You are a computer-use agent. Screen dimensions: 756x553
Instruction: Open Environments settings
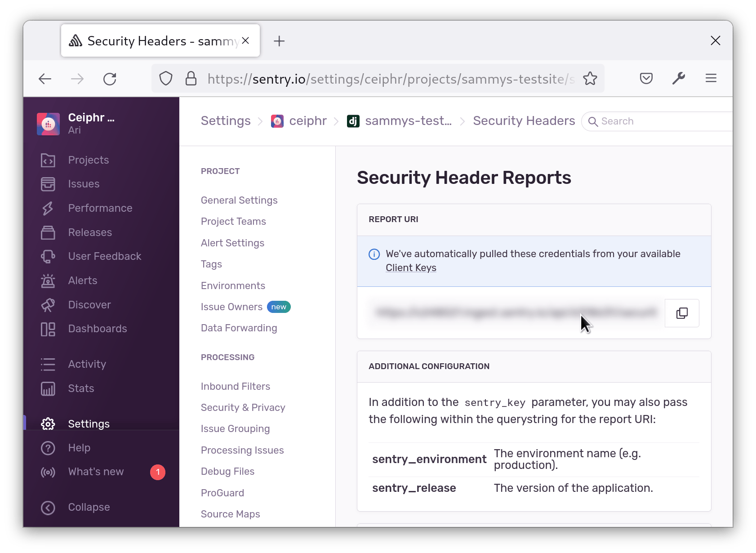coord(233,286)
